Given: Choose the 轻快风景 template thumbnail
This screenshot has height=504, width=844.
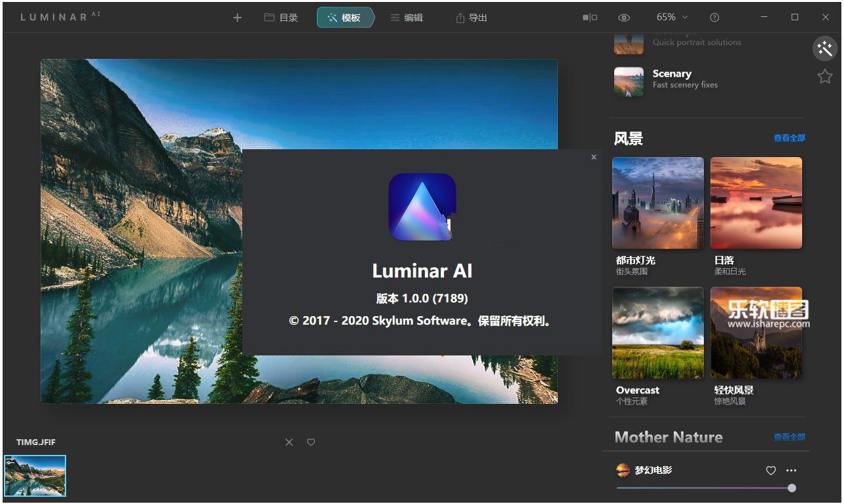Looking at the screenshot, I should click(756, 333).
